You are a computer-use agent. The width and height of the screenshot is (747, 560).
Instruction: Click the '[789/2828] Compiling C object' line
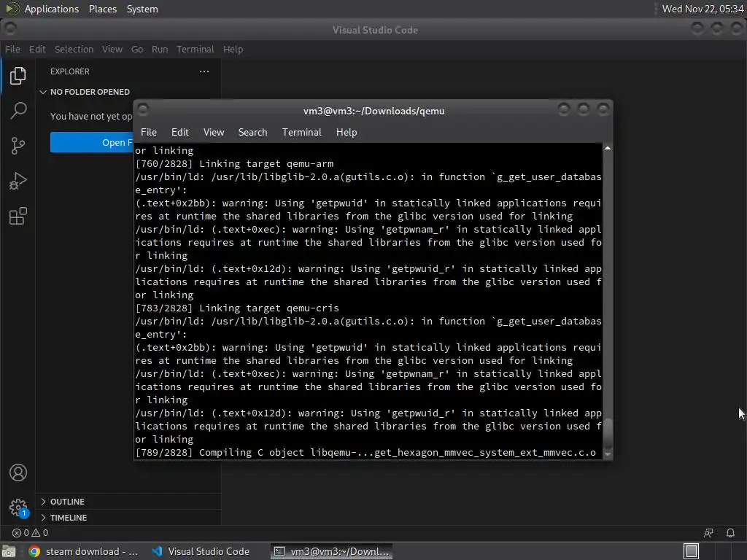coord(365,452)
